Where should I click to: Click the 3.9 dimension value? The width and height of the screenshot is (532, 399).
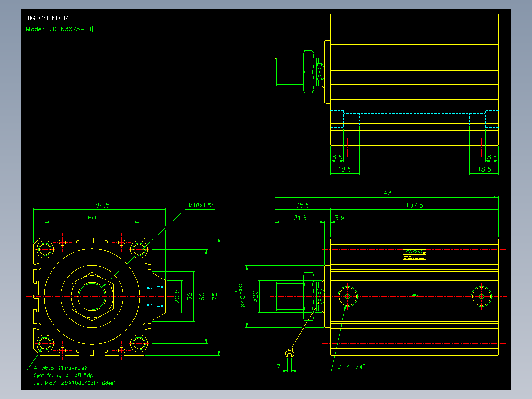click(340, 218)
